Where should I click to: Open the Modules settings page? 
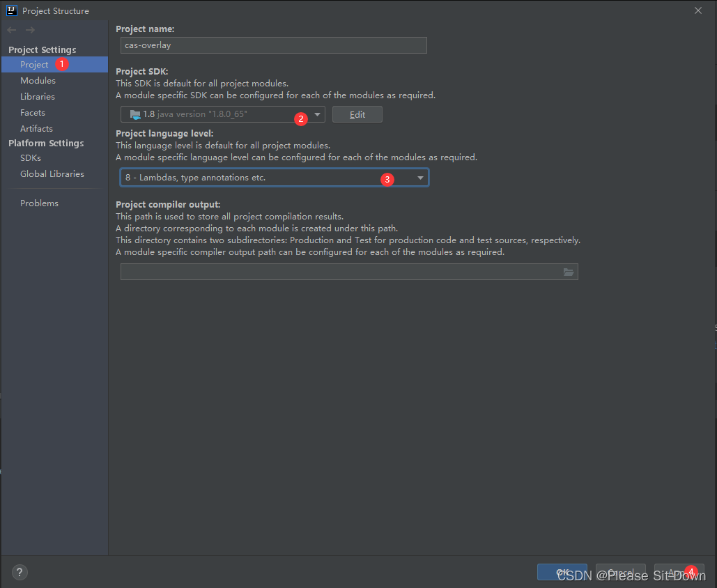pyautogui.click(x=38, y=81)
